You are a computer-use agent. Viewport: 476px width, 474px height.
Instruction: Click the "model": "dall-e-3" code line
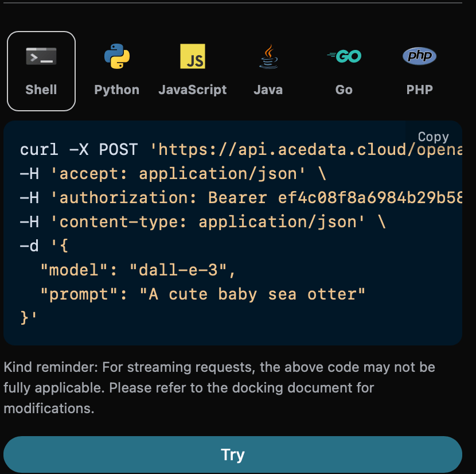[138, 270]
